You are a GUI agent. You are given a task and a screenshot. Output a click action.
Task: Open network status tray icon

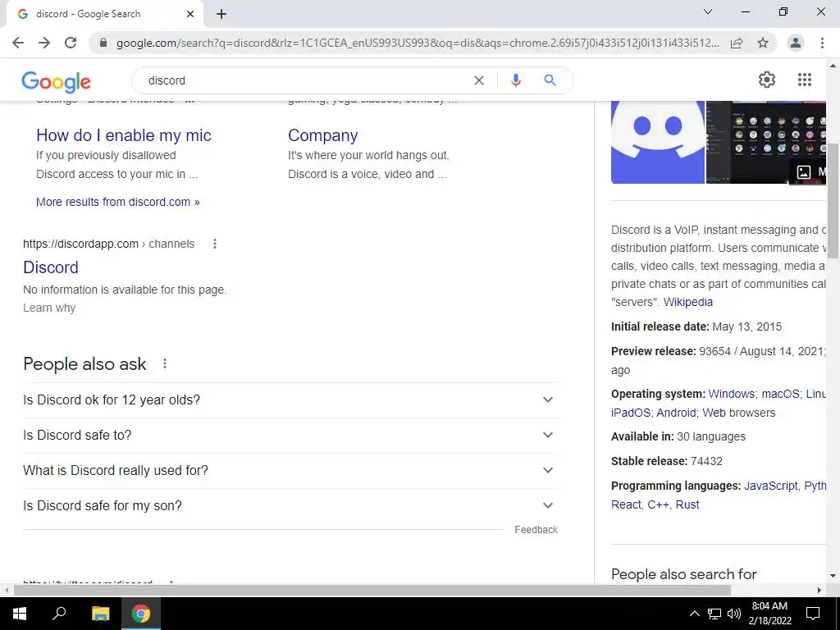[x=714, y=614]
